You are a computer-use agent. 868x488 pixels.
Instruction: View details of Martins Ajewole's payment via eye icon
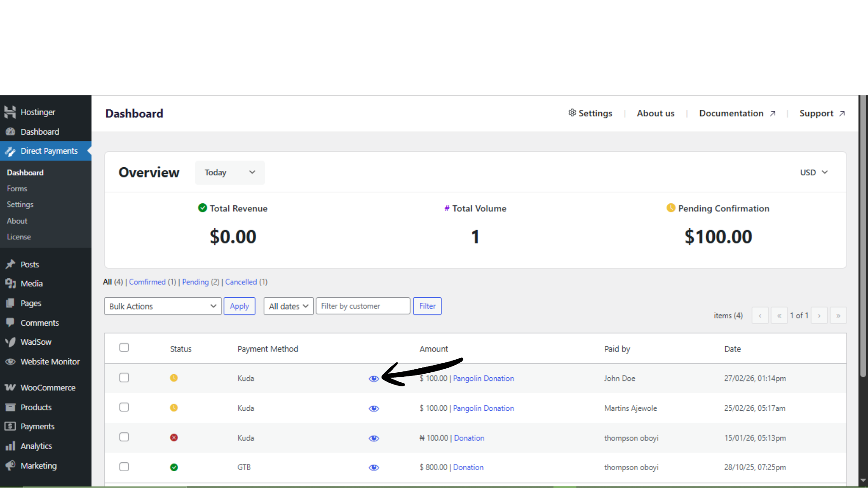point(374,408)
